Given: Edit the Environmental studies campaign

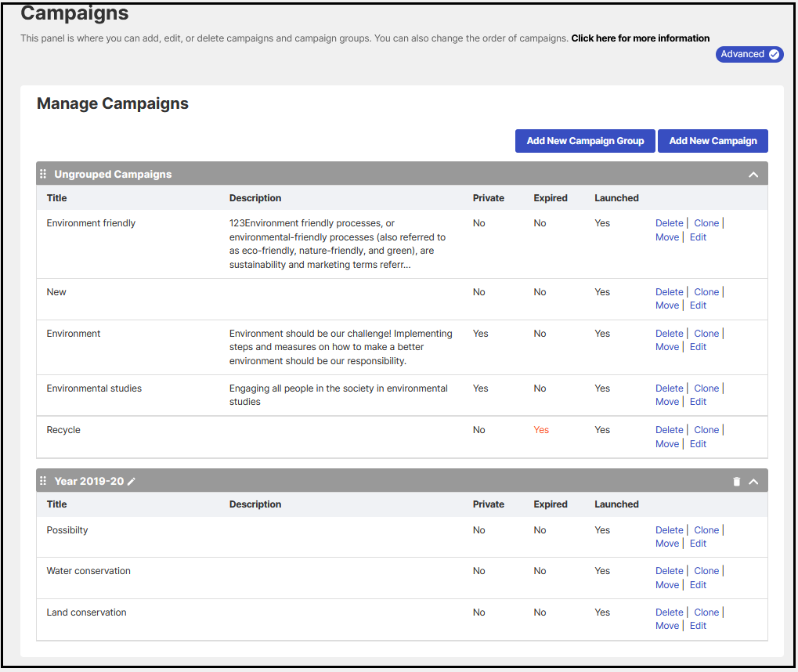Looking at the screenshot, I should point(698,402).
